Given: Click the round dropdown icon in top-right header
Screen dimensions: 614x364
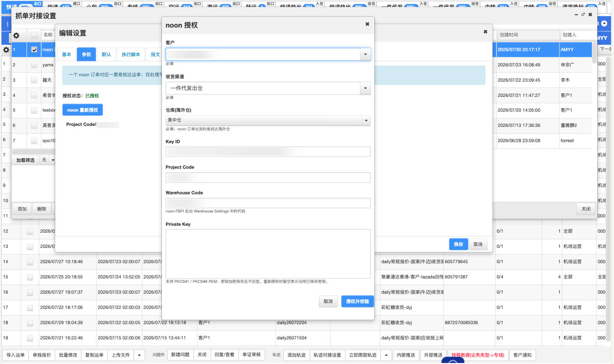Looking at the screenshot, I should (605, 24).
